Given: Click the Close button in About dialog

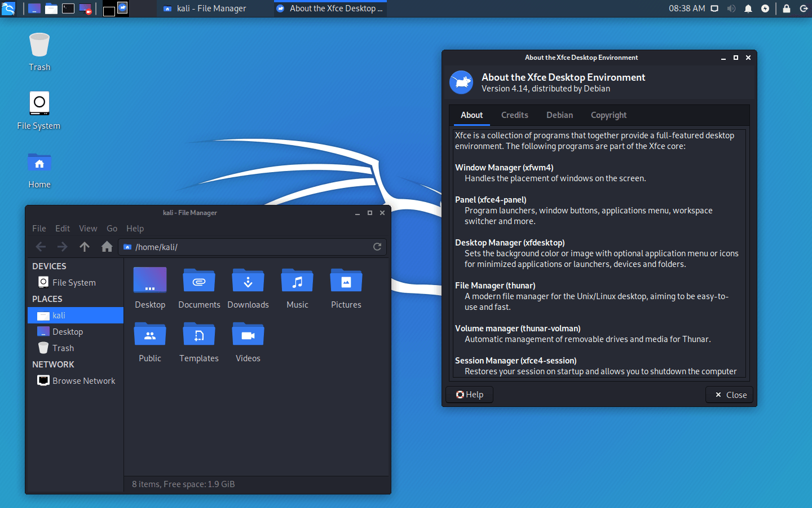Looking at the screenshot, I should click(730, 395).
